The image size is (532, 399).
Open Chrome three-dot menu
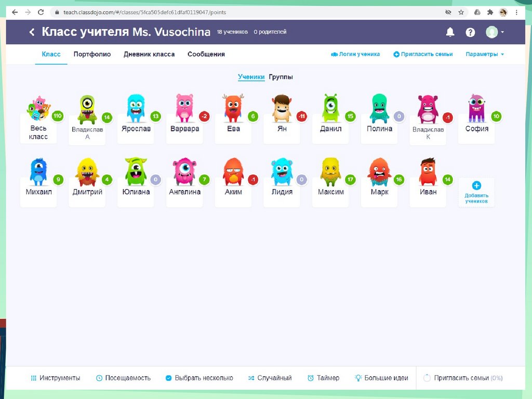(x=516, y=12)
